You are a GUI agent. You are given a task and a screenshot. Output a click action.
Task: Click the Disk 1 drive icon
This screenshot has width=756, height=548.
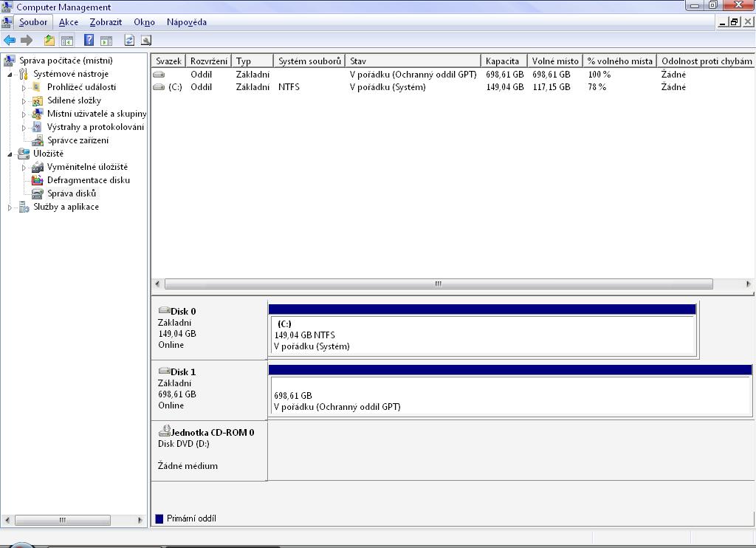tap(164, 371)
